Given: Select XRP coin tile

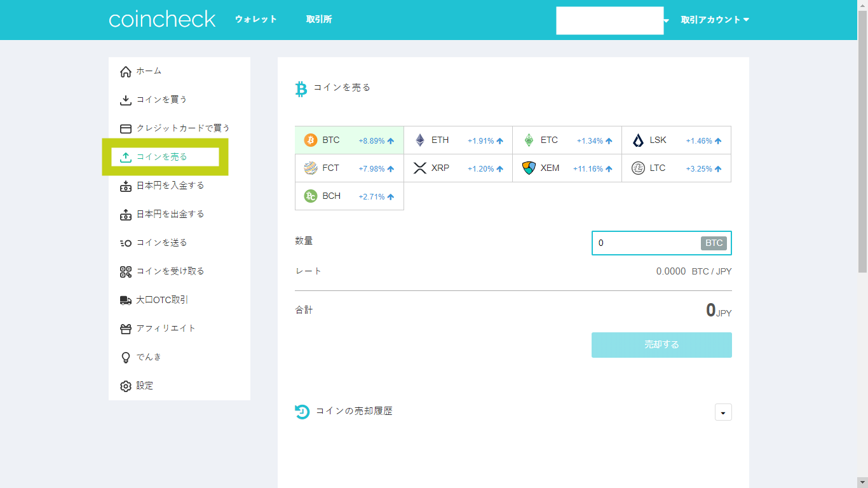Looking at the screenshot, I should [x=458, y=168].
